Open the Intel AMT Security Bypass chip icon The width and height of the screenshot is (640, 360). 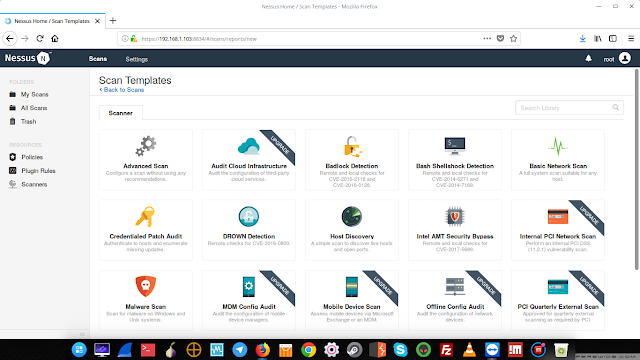click(x=455, y=217)
